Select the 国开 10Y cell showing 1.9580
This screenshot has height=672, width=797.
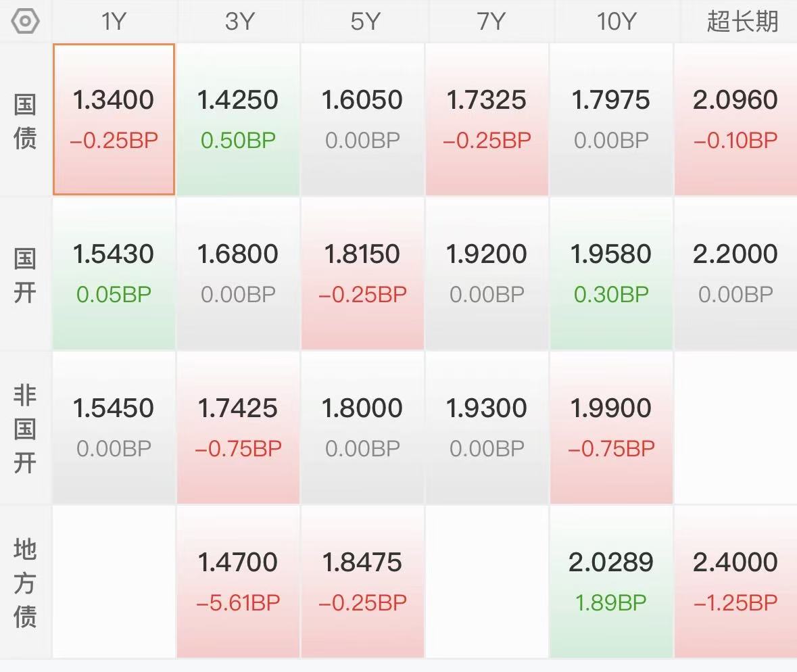coord(612,274)
